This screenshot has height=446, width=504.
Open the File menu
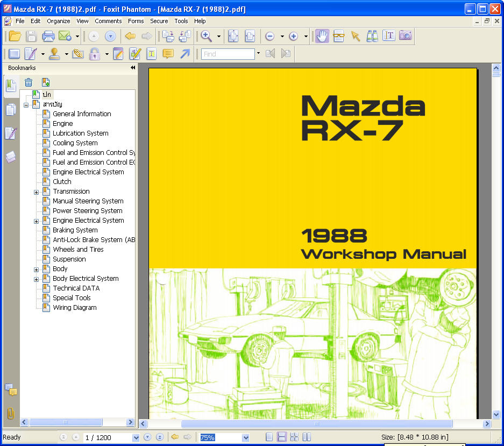(20, 21)
